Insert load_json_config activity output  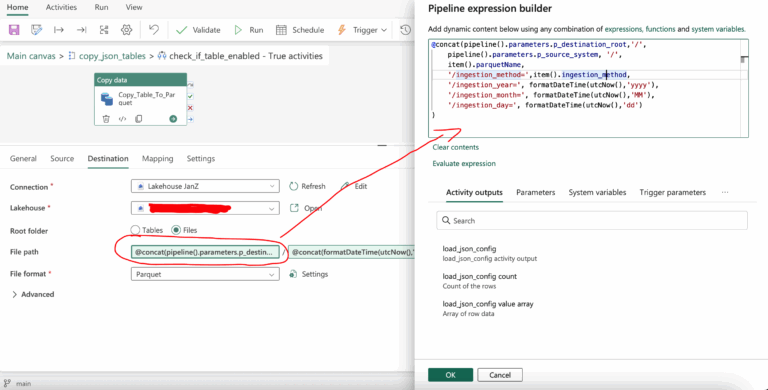(490, 253)
